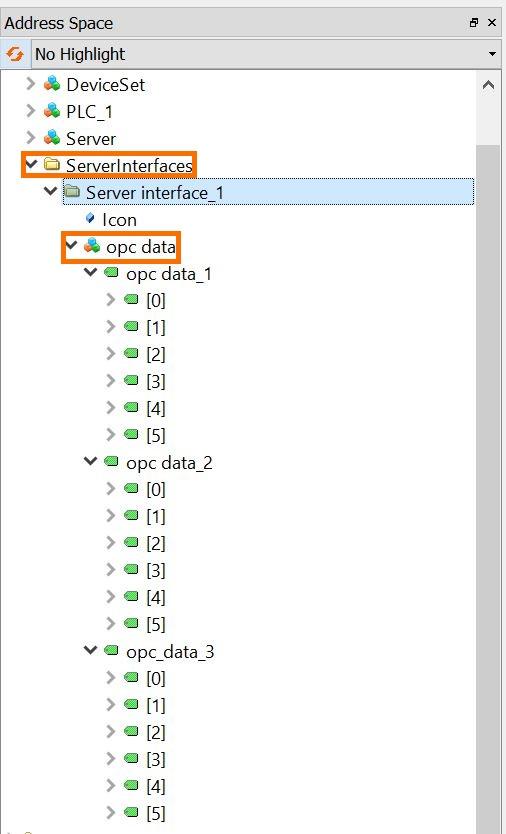Expand element [3] under opc data_1
The width and height of the screenshot is (506, 834).
click(111, 380)
